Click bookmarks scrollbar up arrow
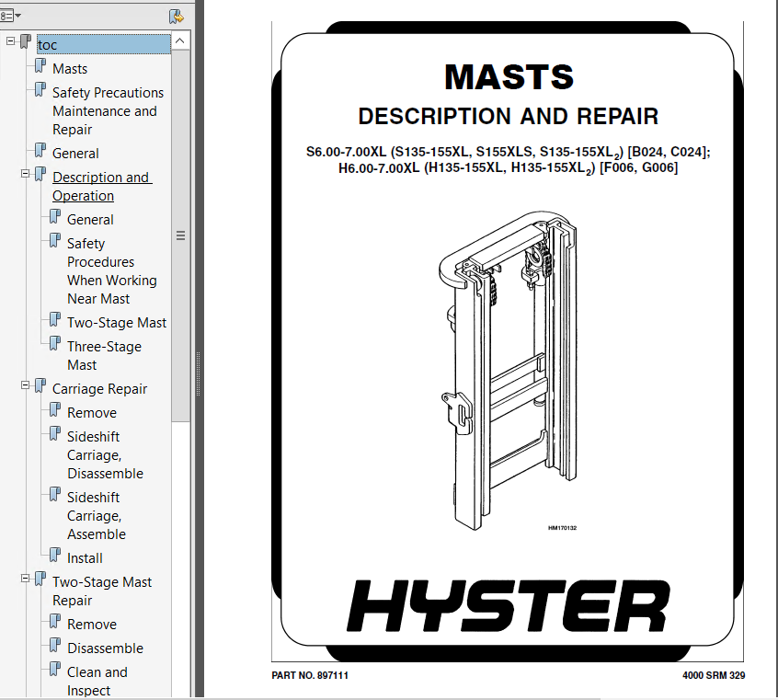This screenshot has width=778, height=700. pyautogui.click(x=180, y=40)
